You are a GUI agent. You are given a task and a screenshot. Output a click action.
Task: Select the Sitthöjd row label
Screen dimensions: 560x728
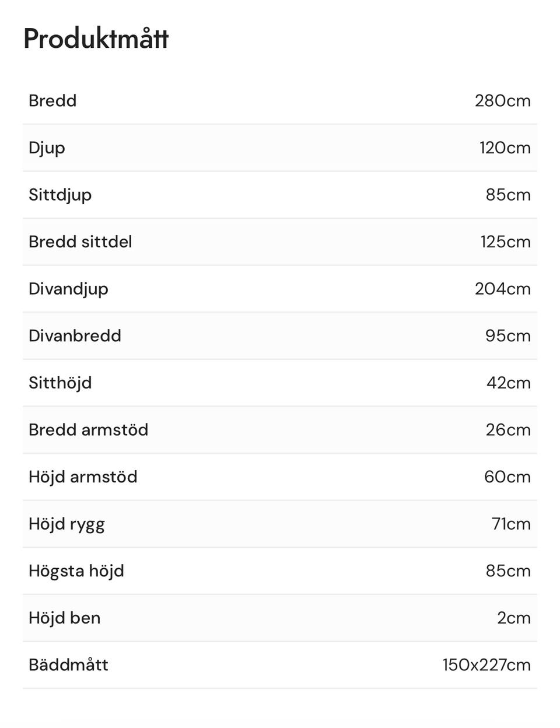pos(60,383)
